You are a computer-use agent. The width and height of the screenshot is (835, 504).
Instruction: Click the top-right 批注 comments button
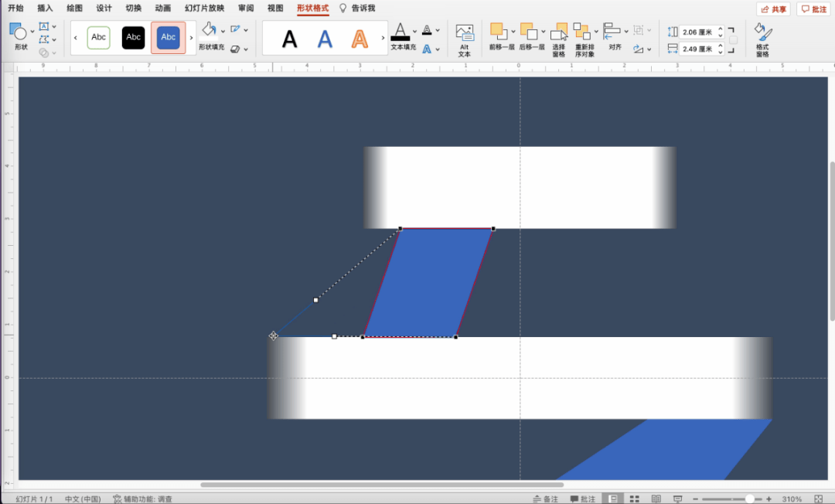click(813, 9)
